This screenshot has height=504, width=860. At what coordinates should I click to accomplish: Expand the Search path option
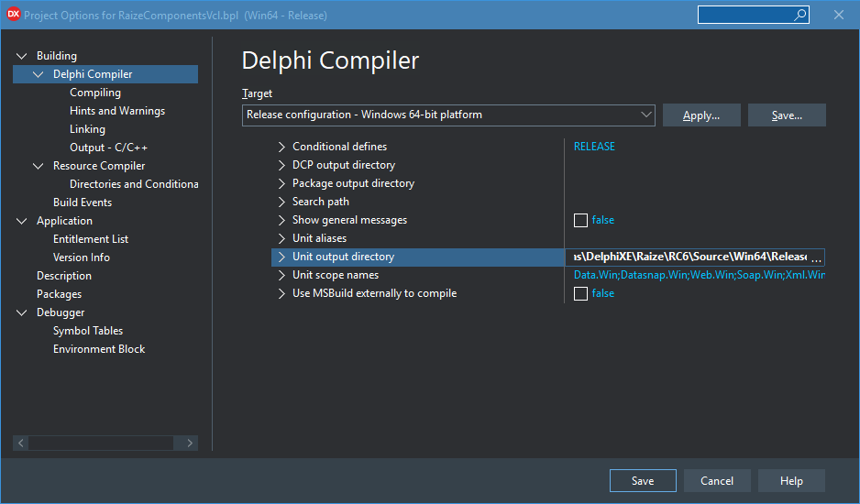pos(281,202)
